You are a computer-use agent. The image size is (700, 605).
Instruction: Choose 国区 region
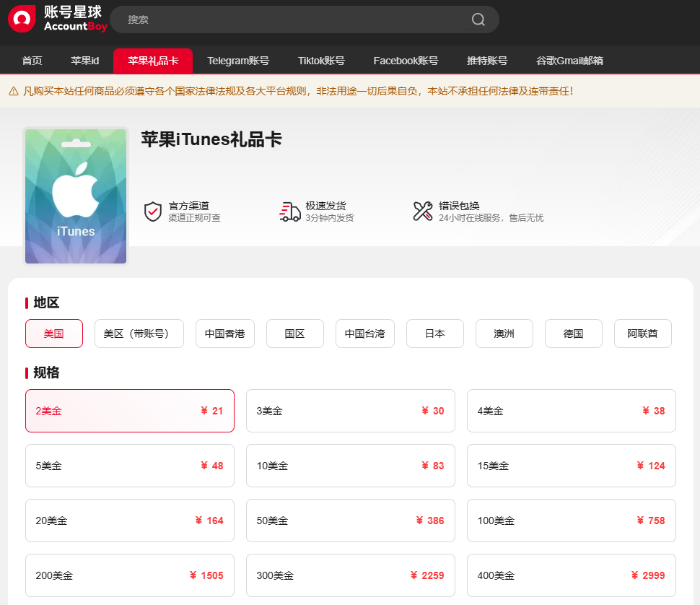tap(295, 334)
